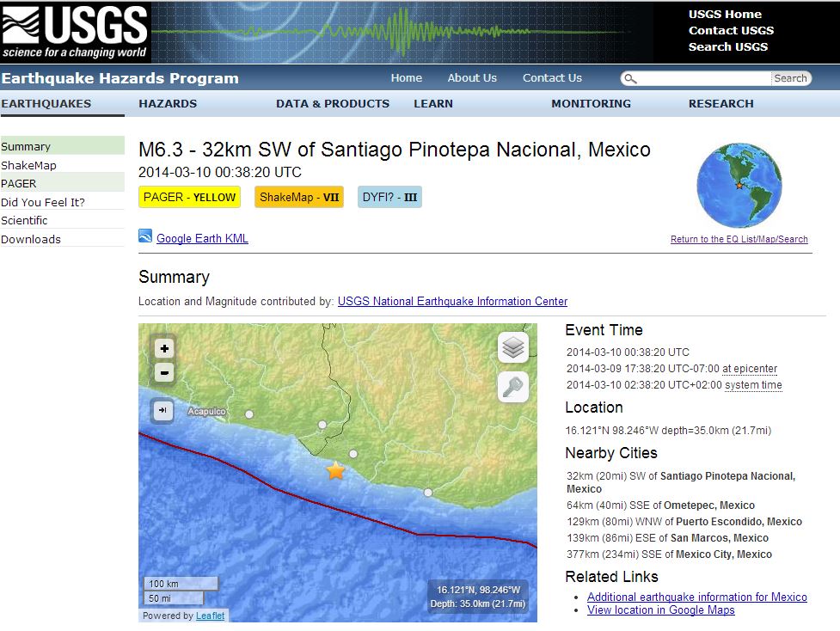
Task: Open the map legend key icon
Action: 512,388
